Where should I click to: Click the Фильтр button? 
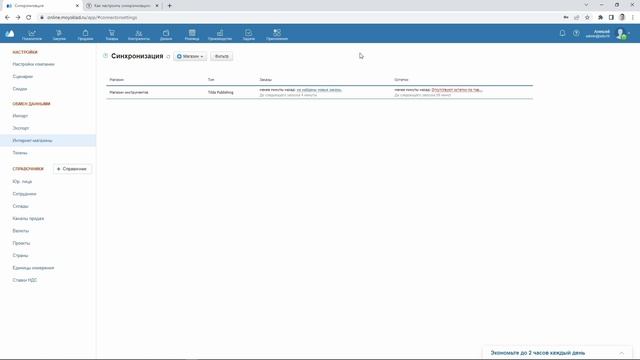(x=222, y=56)
